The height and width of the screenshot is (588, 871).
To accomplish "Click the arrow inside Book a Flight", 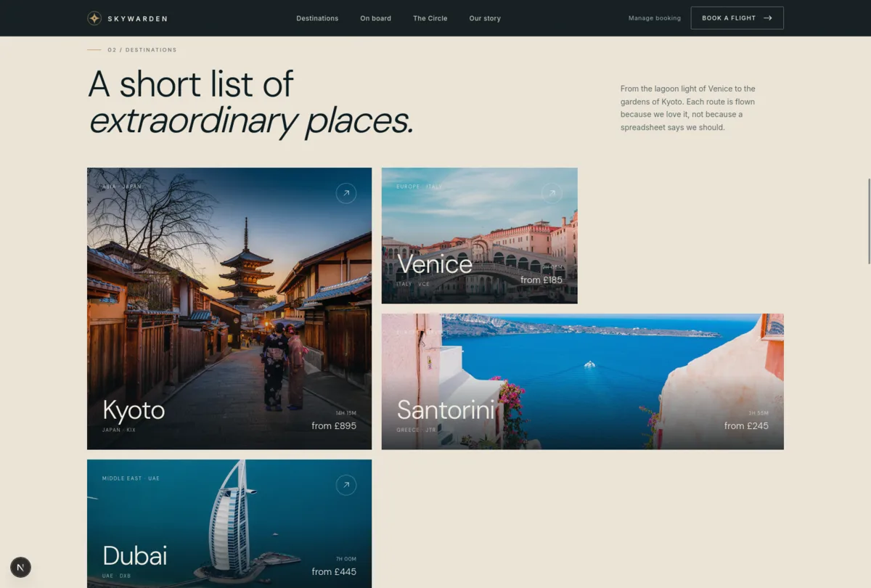I will pos(768,18).
